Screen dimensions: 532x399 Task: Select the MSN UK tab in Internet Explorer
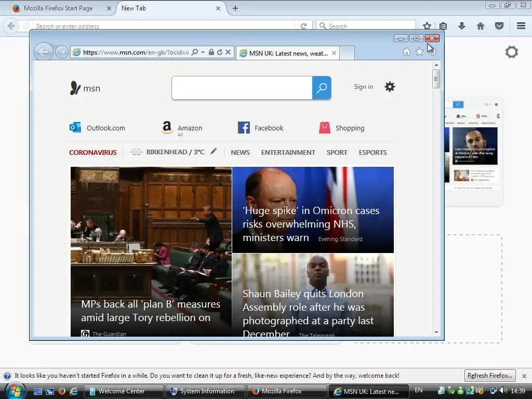[287, 54]
